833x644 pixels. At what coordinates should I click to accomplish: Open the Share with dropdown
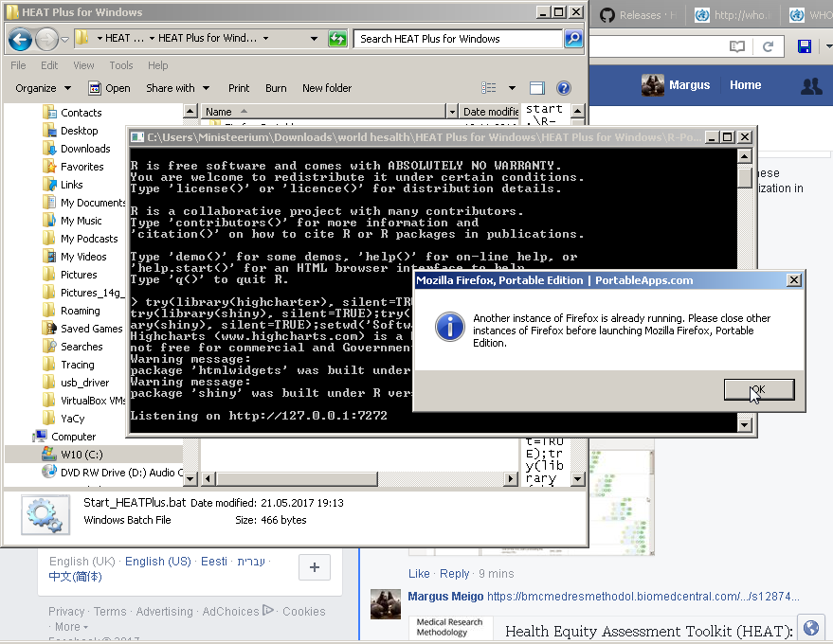click(x=177, y=88)
